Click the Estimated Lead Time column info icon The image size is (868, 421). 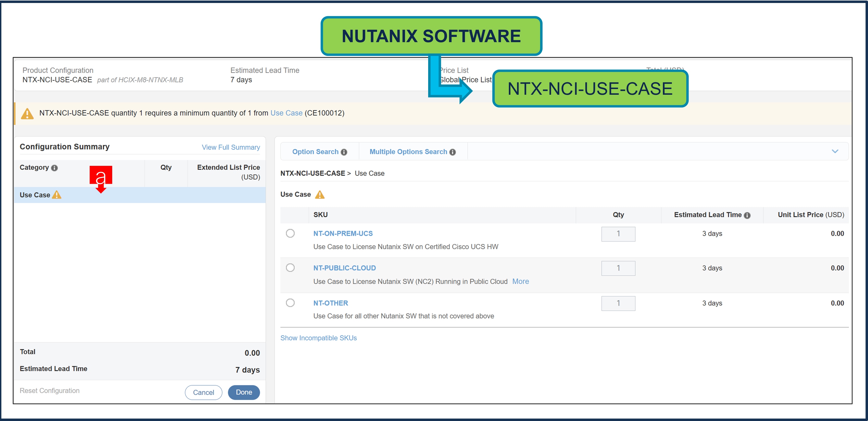coord(747,215)
